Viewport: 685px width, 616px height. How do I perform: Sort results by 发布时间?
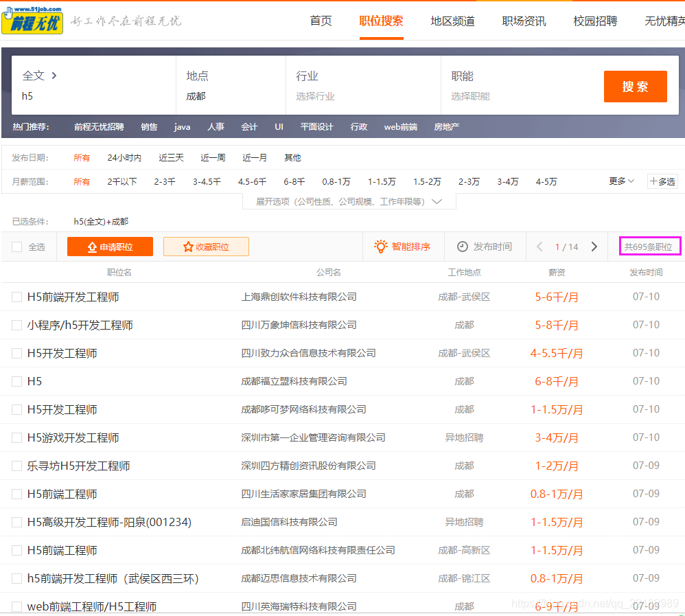pyautogui.click(x=485, y=247)
